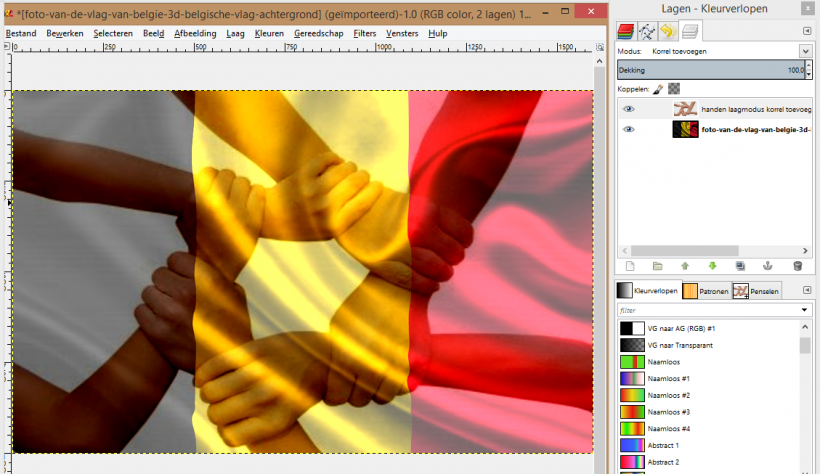The width and height of the screenshot is (820, 474).
Task: Expand the gradient filter dropdown arrow
Action: [805, 311]
